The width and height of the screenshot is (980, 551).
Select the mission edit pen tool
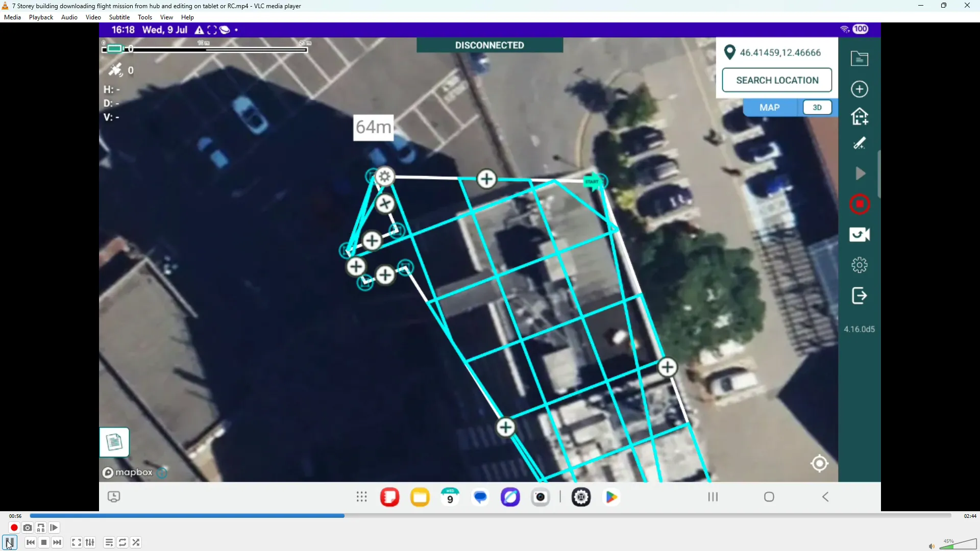coord(860,143)
